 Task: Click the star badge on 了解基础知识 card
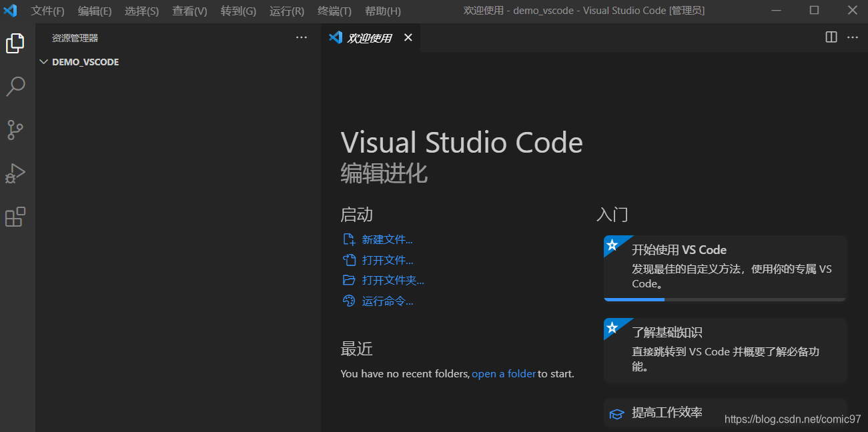click(x=612, y=327)
